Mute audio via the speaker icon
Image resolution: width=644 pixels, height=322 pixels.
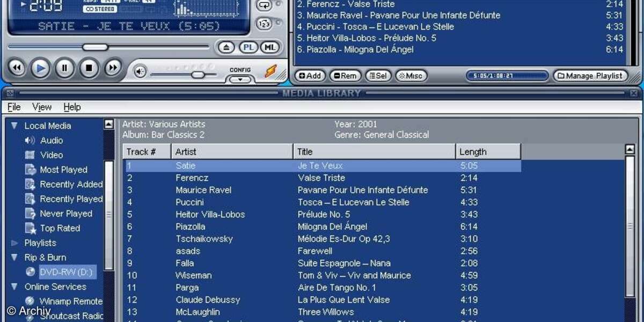point(140,71)
